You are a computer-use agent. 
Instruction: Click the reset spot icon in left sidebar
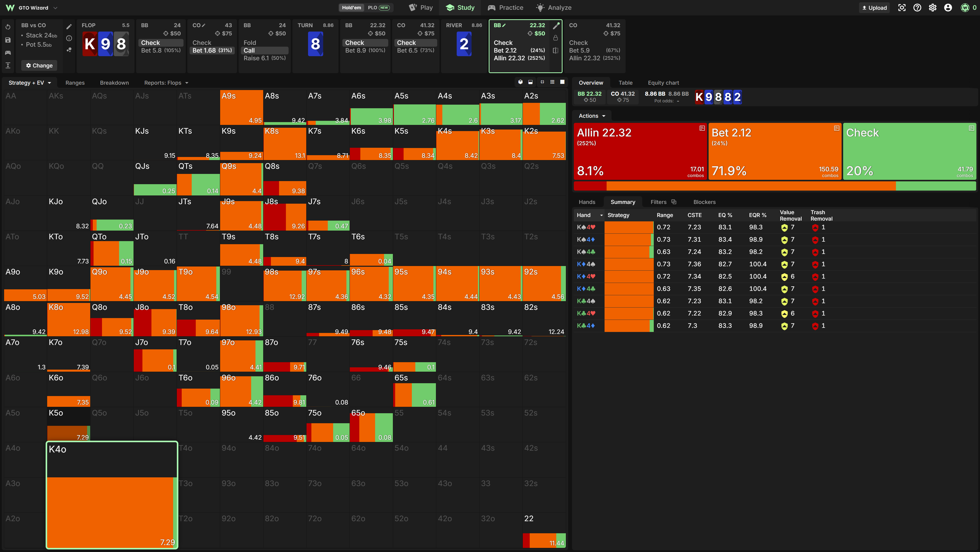(8, 27)
